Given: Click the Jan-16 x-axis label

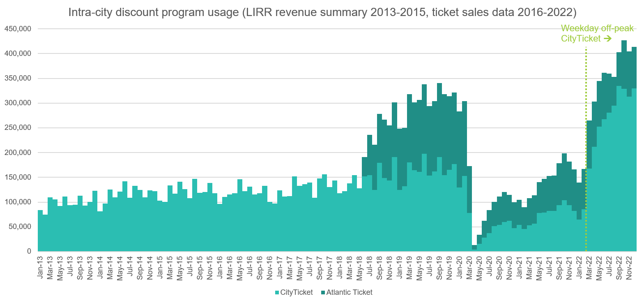Looking at the screenshot, I should (x=220, y=268).
